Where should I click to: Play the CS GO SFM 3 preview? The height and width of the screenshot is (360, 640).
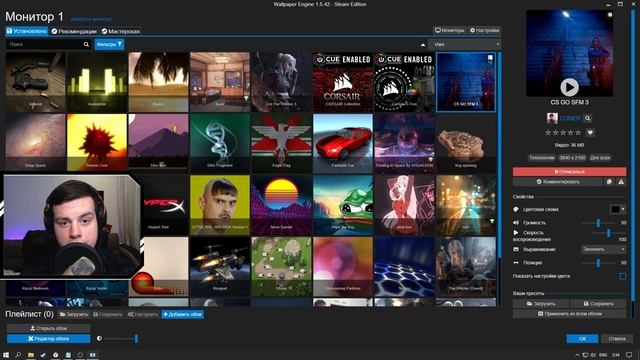(x=569, y=87)
